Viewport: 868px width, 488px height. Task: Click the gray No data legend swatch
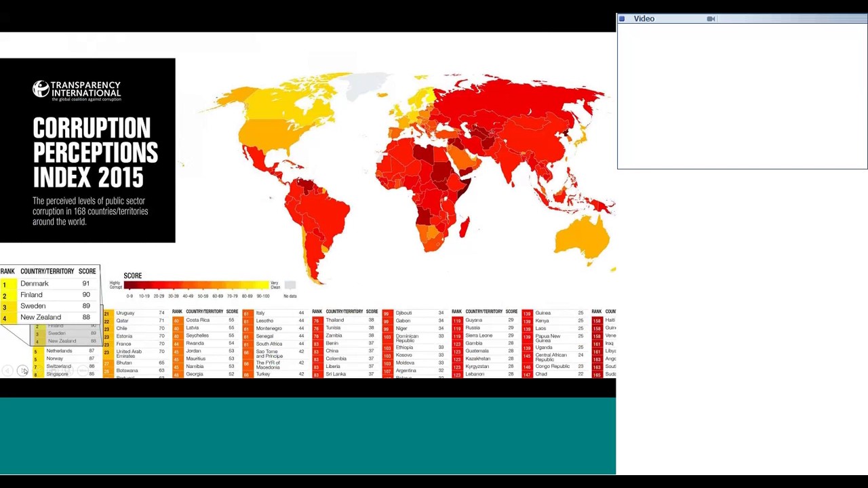[290, 285]
